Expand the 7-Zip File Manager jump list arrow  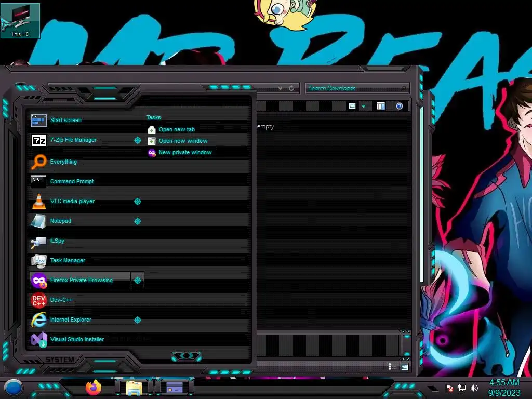(137, 140)
